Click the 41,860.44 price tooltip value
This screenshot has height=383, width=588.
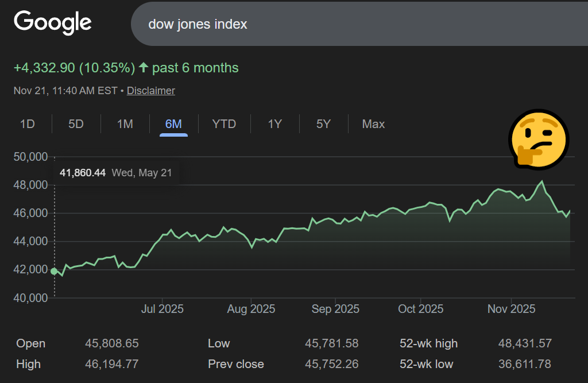coord(83,173)
